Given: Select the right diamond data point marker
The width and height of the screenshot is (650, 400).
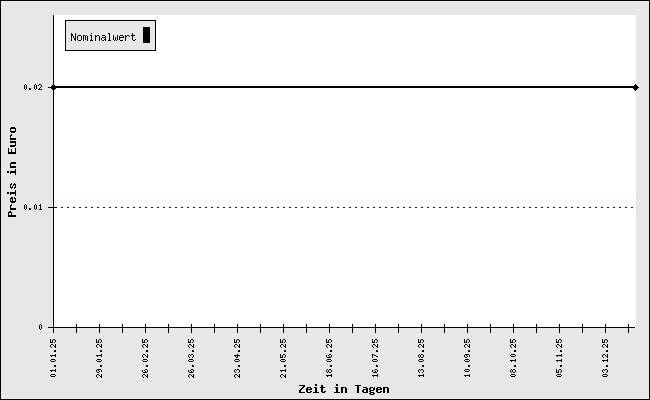Looking at the screenshot, I should [x=636, y=88].
